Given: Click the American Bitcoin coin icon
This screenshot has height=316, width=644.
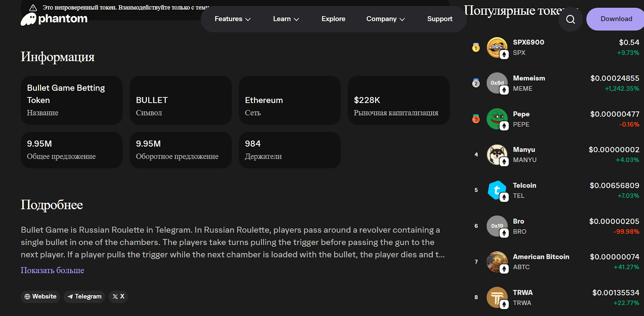Looking at the screenshot, I should pyautogui.click(x=497, y=262).
